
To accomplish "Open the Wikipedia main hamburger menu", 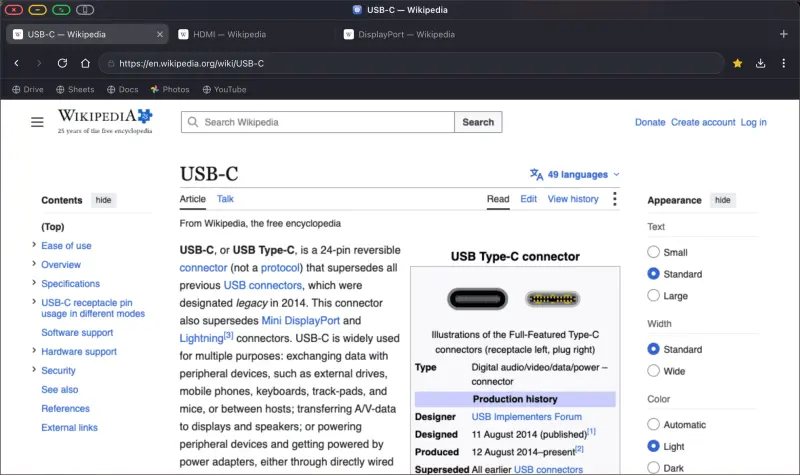I will pyautogui.click(x=37, y=122).
